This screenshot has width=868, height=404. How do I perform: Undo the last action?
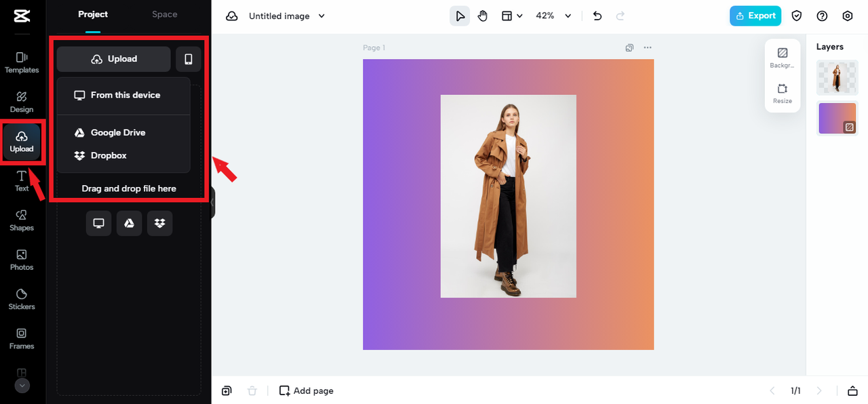coord(597,16)
